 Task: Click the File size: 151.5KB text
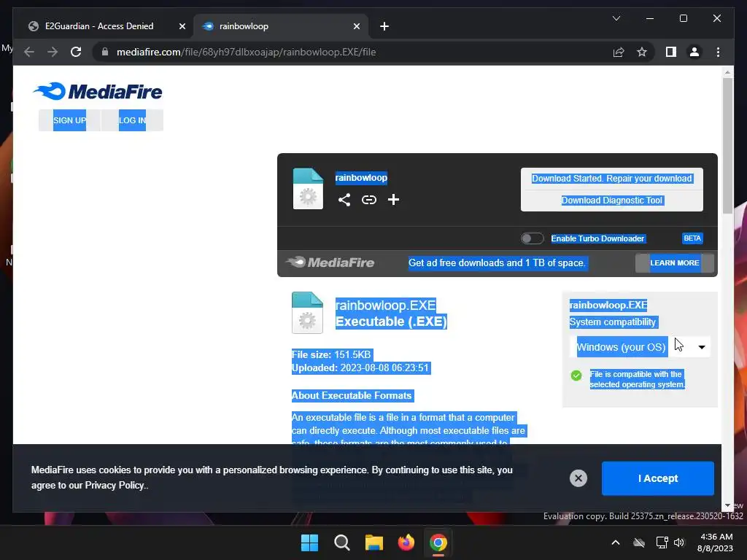(331, 355)
